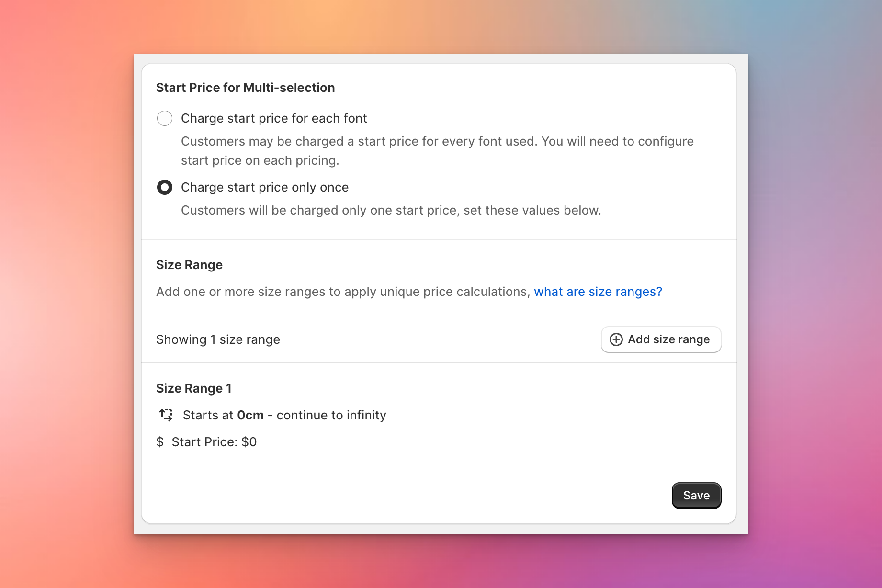This screenshot has height=588, width=882.
Task: Click the 'Starts at 0cm - continue to infinity' text
Action: [284, 415]
